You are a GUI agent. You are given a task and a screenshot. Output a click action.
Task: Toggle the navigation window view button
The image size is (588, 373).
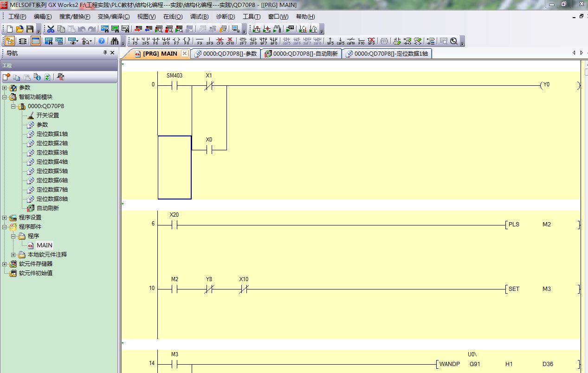tap(9, 41)
